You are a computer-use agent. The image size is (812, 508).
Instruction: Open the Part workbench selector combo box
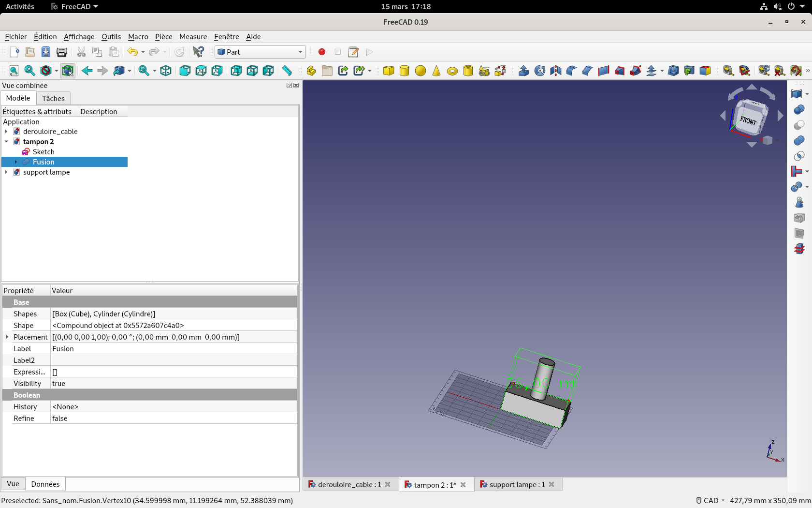click(x=260, y=52)
